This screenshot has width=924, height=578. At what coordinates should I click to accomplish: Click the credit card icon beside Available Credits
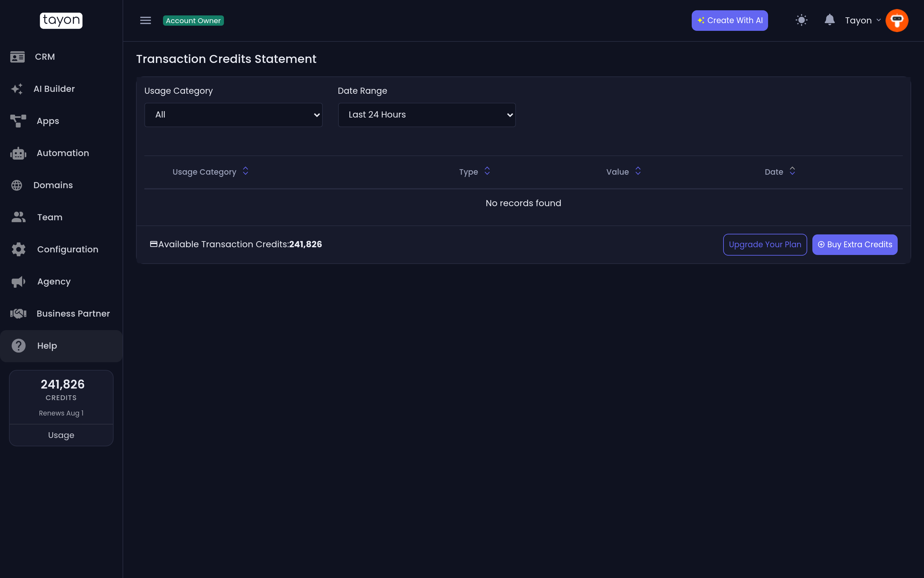(153, 244)
